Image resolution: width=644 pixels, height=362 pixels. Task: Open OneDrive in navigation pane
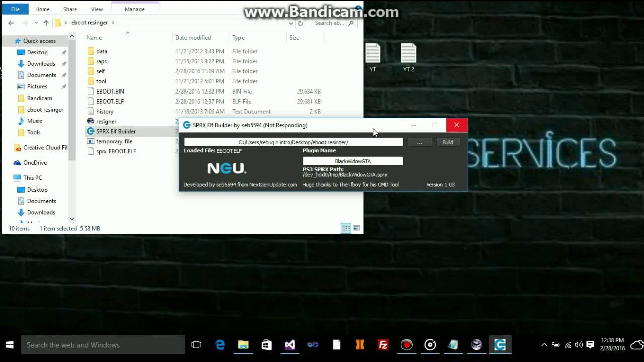[35, 163]
